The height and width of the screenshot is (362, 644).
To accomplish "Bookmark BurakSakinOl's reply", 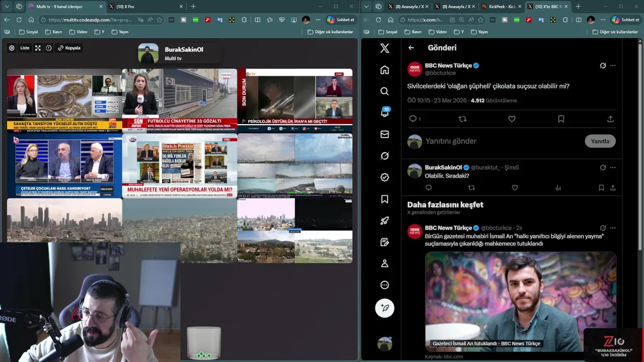I will pos(601,188).
